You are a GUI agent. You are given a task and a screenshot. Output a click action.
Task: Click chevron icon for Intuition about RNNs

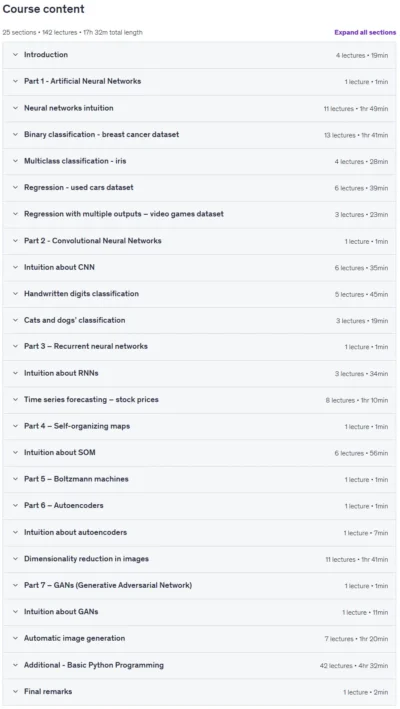[x=15, y=373]
